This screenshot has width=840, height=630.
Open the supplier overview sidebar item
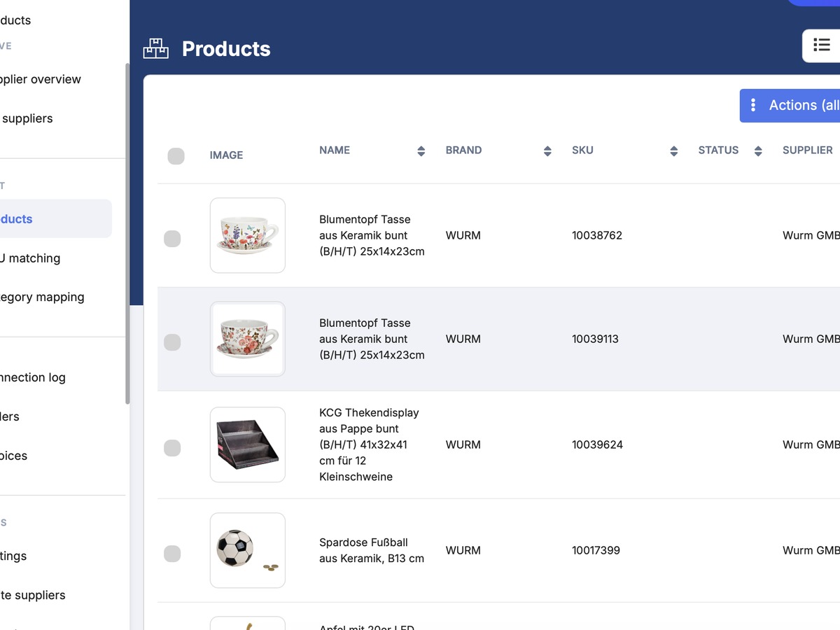click(41, 79)
